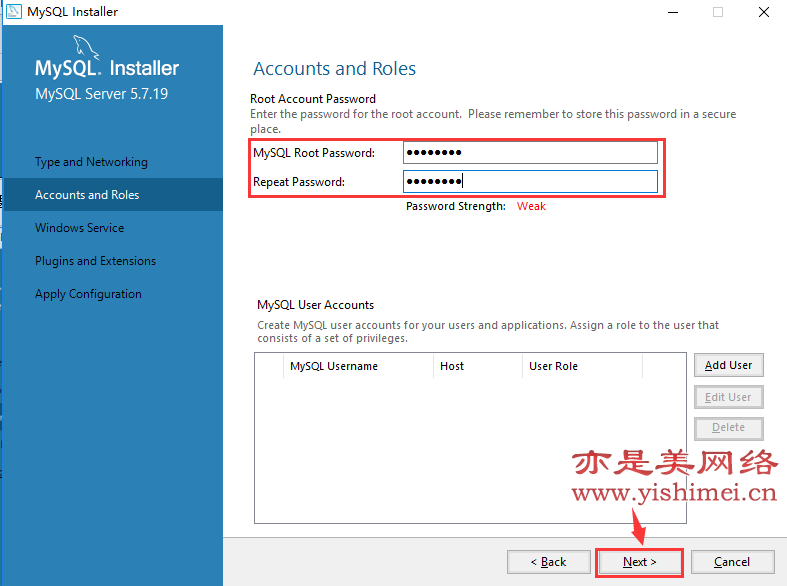The height and width of the screenshot is (586, 787).
Task: Focus the Repeat Password field
Action: pos(530,182)
